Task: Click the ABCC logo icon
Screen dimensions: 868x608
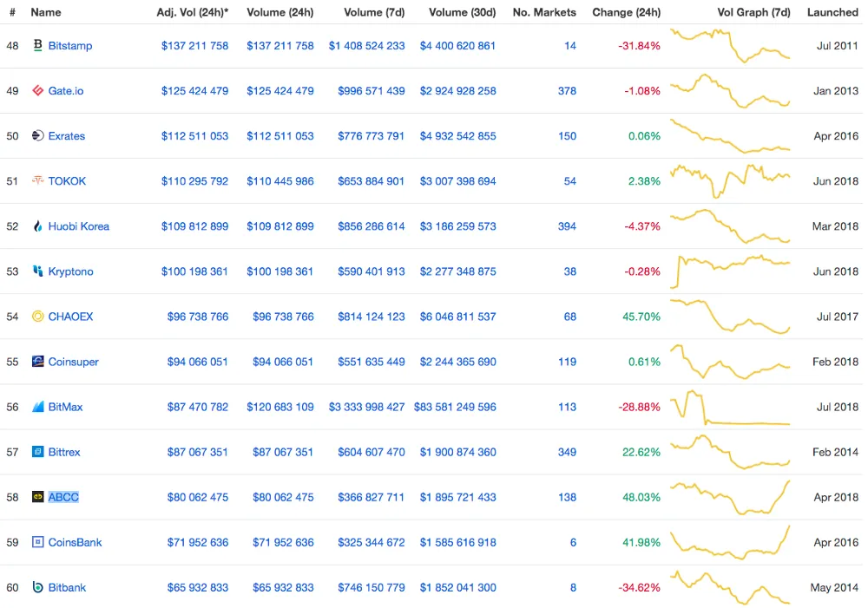Action: [37, 497]
